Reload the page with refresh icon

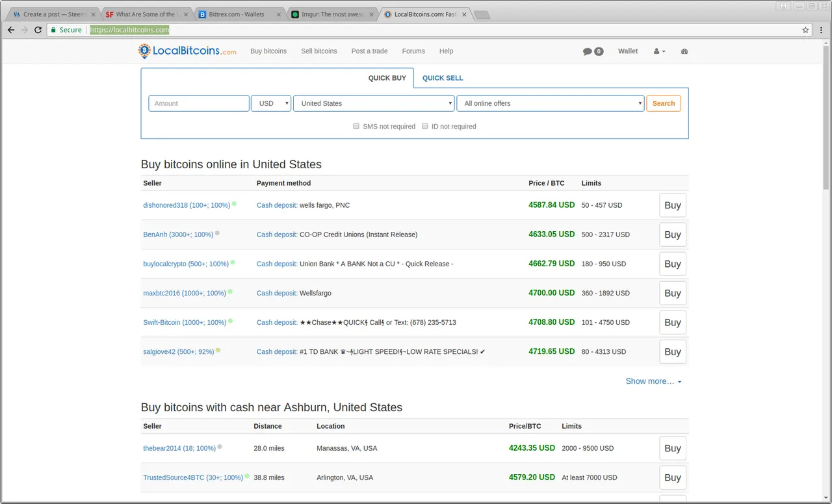point(38,30)
